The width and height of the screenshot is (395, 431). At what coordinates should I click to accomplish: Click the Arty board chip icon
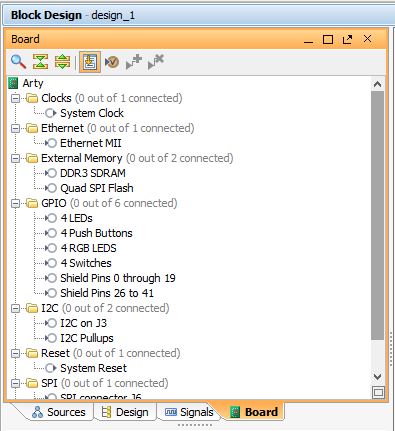13,83
